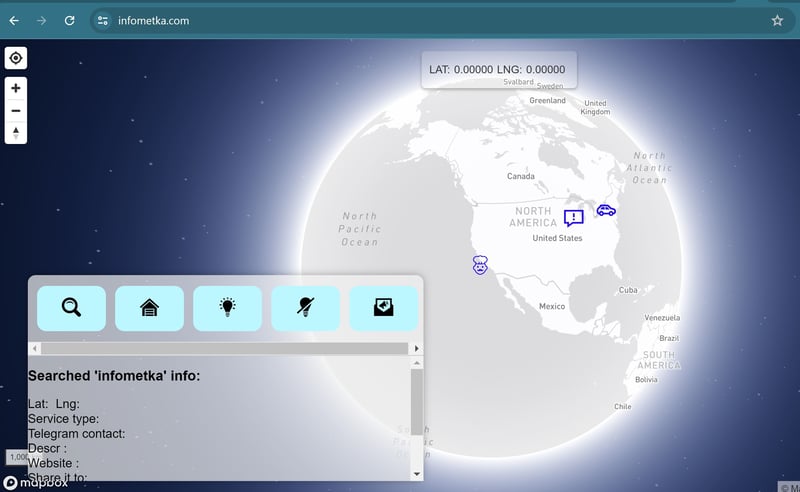Click left arrow of horizontal scrollbar
Viewport: 800px width, 492px height.
(x=35, y=349)
